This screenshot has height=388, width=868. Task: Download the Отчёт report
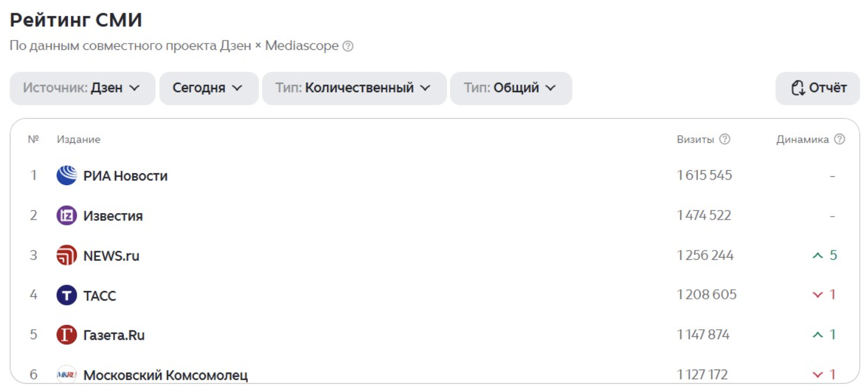click(817, 88)
